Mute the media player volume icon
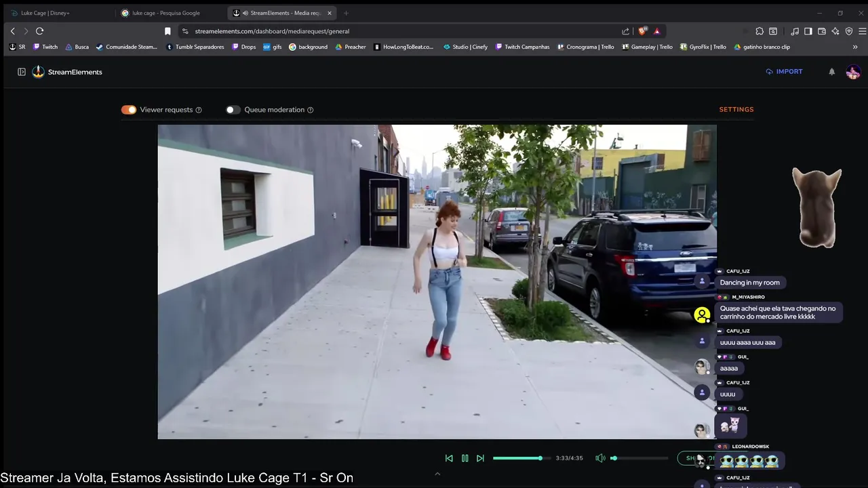This screenshot has width=868, height=488. 600,458
